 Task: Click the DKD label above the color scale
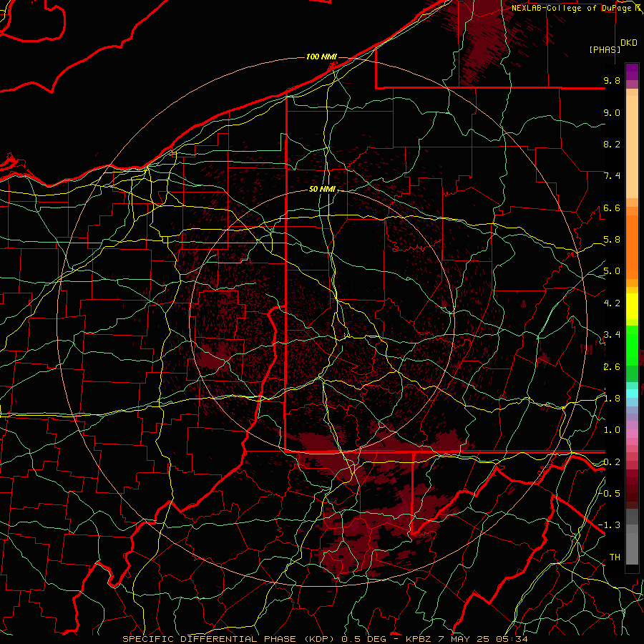629,43
